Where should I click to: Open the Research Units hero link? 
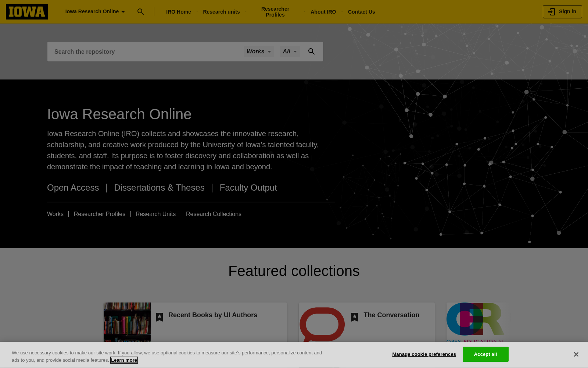155,214
